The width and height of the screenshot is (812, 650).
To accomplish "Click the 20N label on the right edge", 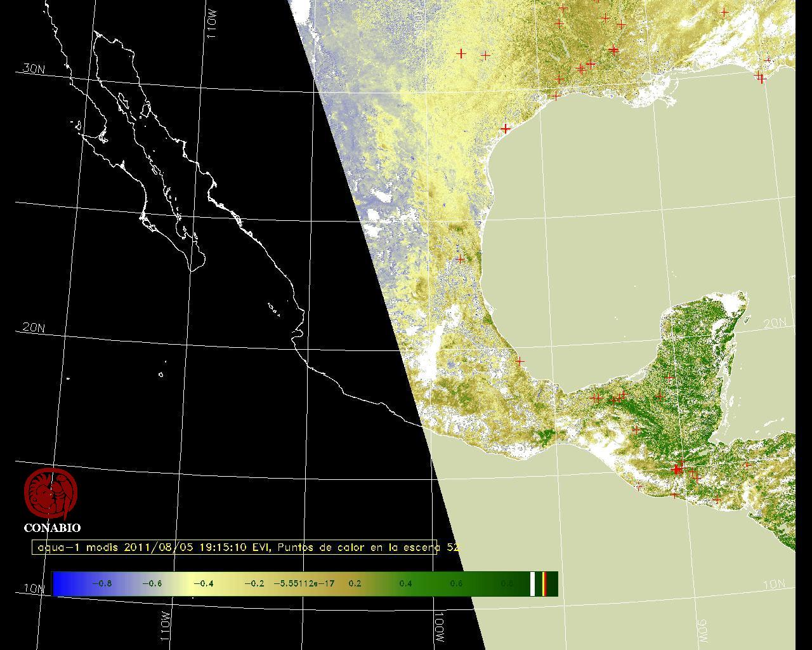I will [x=774, y=323].
